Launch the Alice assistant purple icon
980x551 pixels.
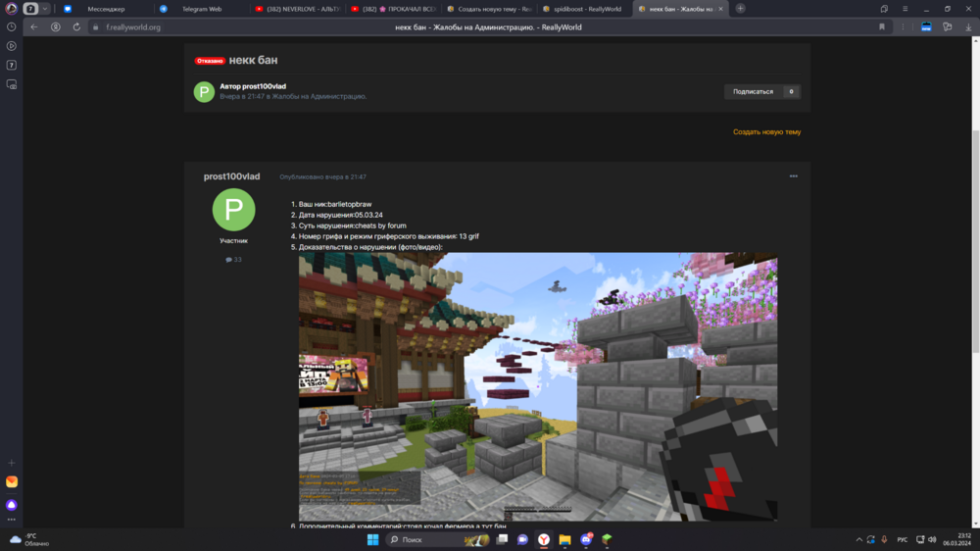coord(11,504)
